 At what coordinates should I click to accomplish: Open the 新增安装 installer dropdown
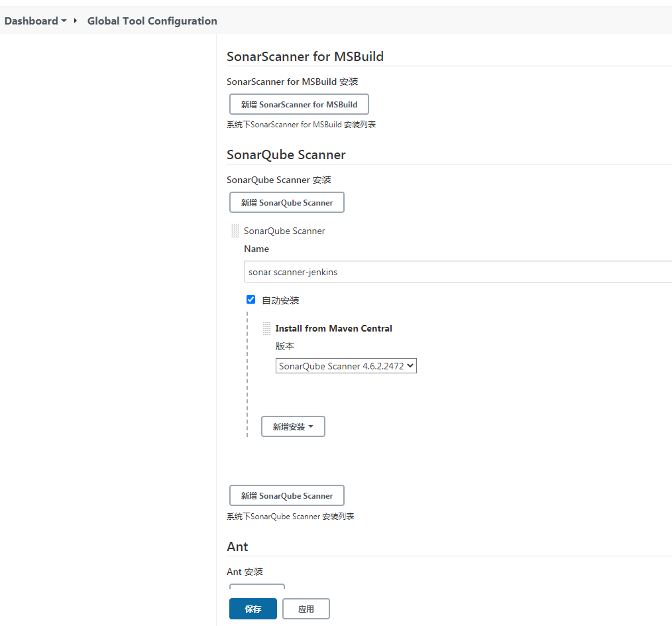(293, 426)
